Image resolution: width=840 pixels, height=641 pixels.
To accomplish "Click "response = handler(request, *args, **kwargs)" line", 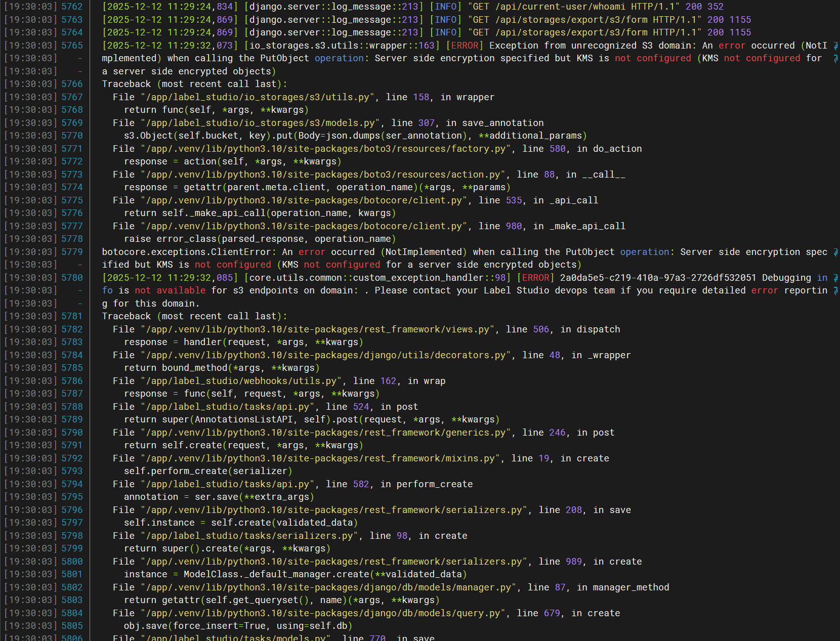I will pos(244,342).
